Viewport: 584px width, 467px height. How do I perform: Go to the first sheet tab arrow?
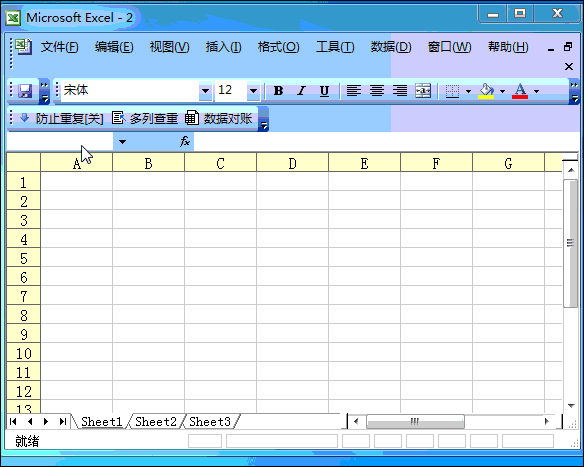tap(13, 422)
